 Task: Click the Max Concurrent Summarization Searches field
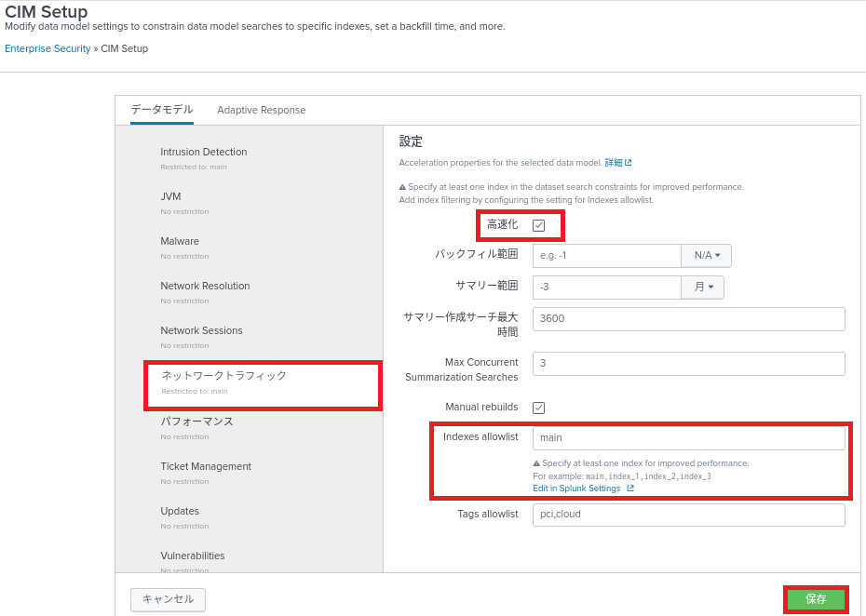(x=688, y=364)
